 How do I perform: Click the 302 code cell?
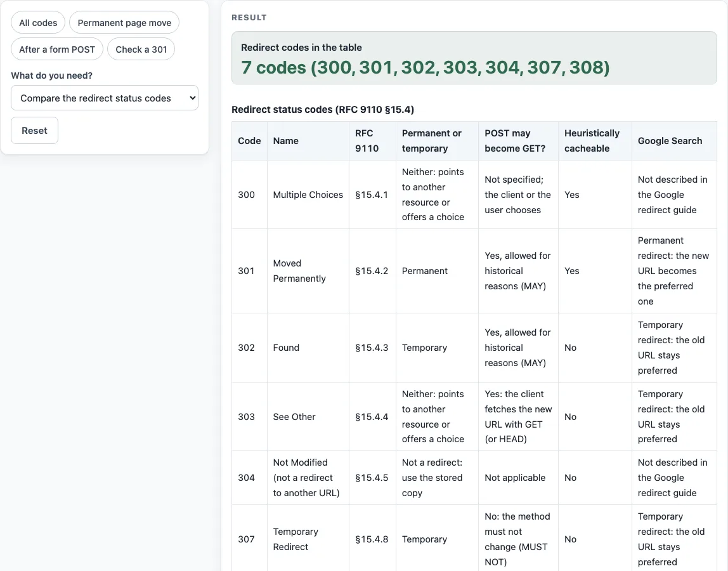[x=249, y=348]
